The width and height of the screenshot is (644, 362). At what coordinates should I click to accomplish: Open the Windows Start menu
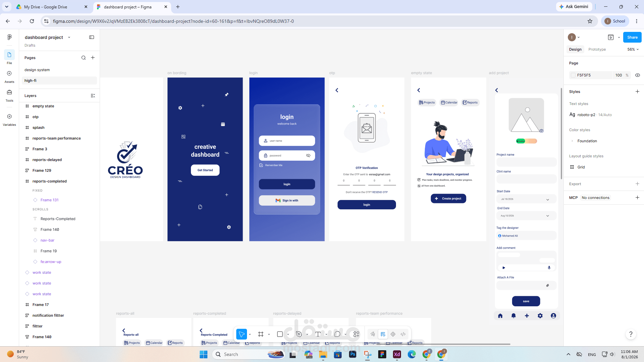click(203, 354)
